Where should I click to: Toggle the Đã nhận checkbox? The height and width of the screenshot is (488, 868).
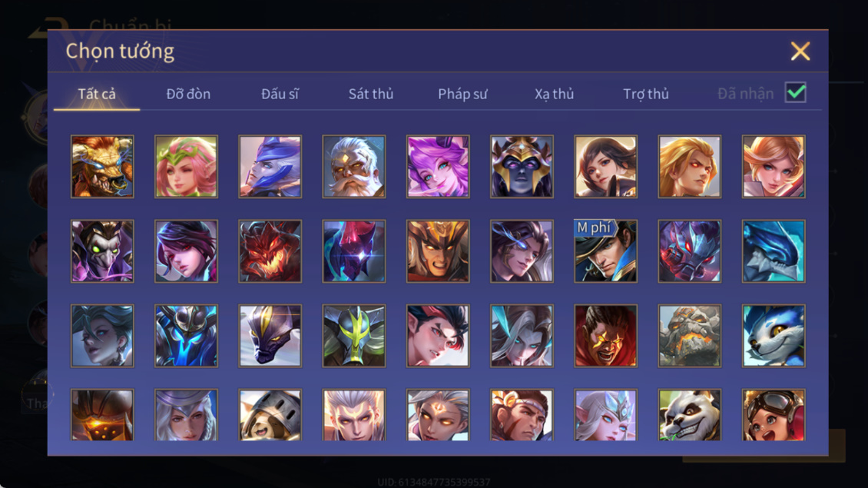[x=796, y=92]
